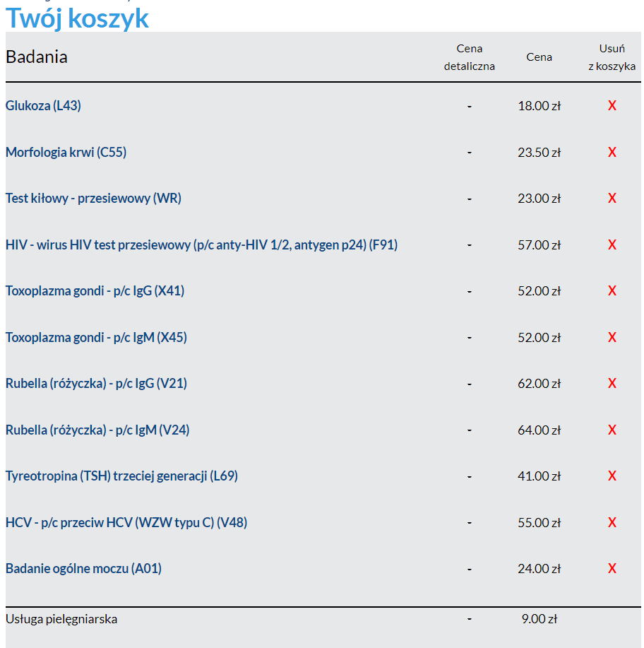Delete Test kiłowy (WR) from basket

tap(612, 199)
